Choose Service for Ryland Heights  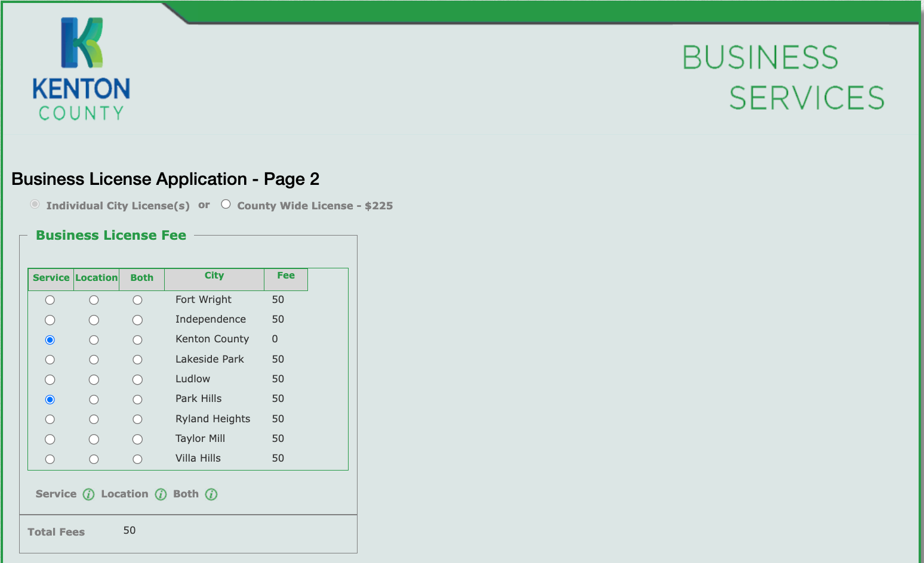pos(50,419)
